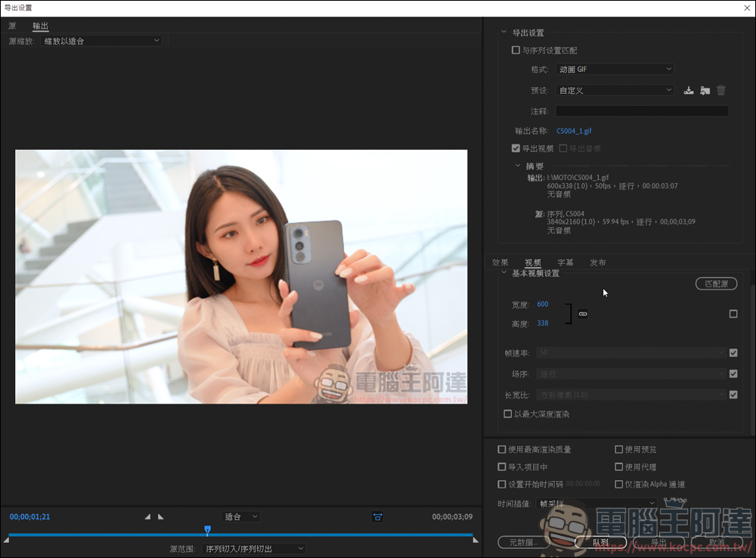Enable render at maximum depth checkbox
This screenshot has width=756, height=558.
(507, 414)
